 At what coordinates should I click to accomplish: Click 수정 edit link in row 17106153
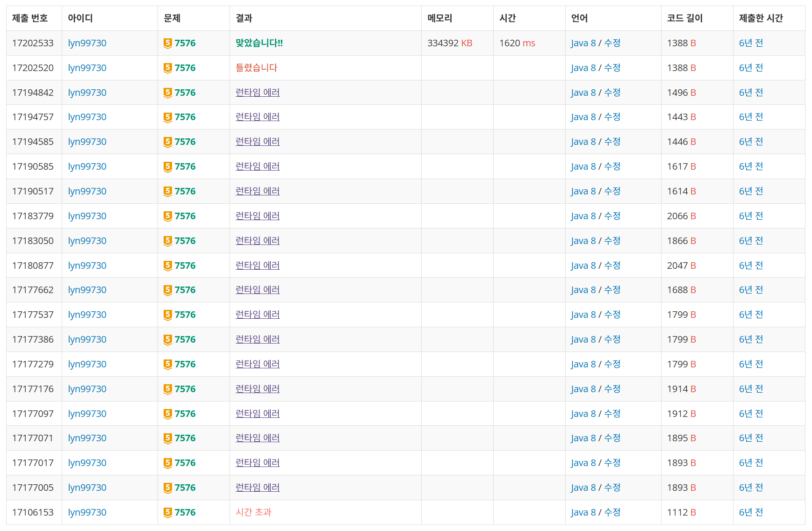[x=612, y=512]
